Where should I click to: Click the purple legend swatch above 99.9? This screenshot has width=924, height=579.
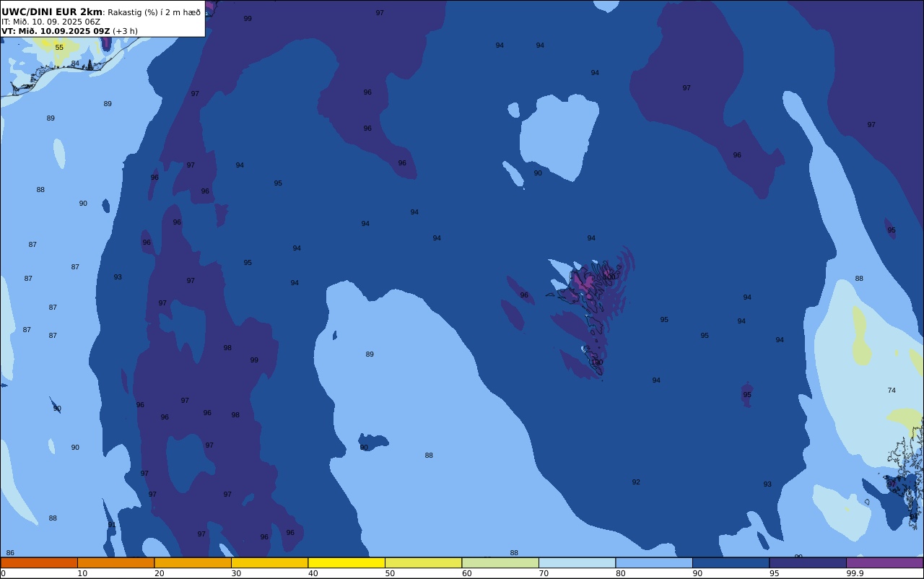pos(884,562)
